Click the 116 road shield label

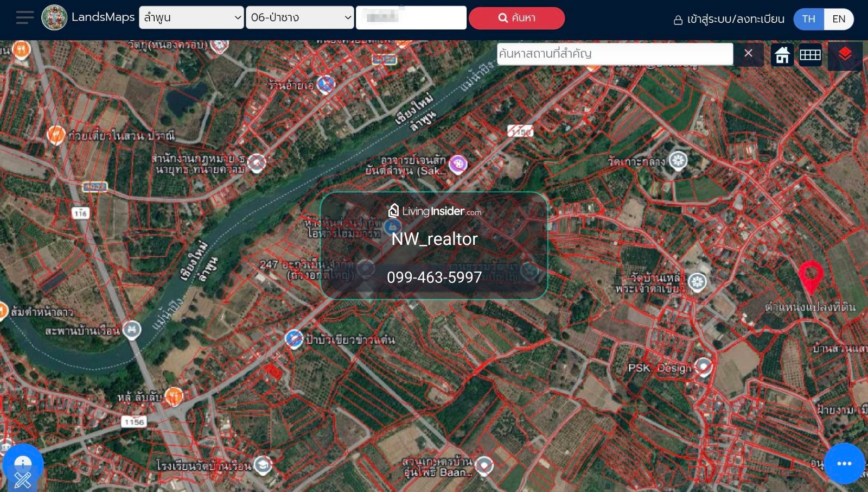(80, 213)
